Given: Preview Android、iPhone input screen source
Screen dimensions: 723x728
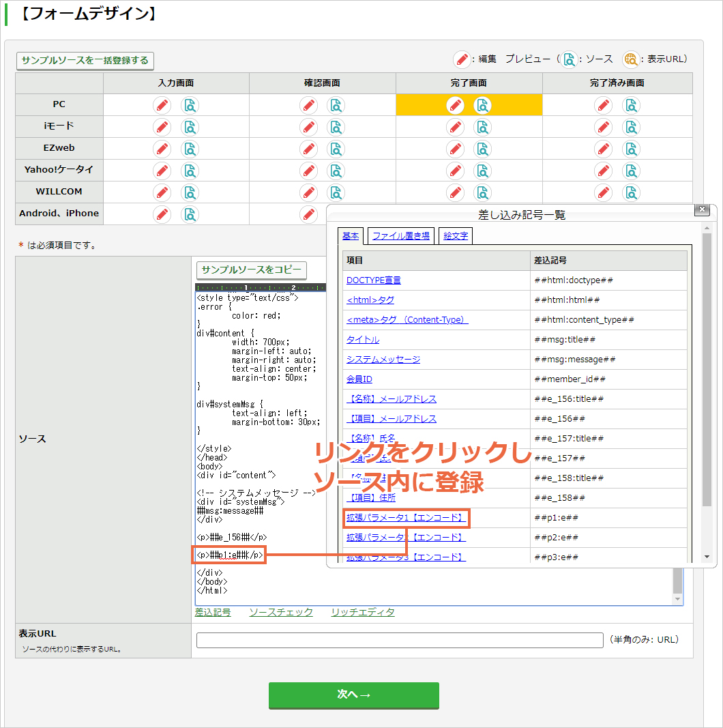Looking at the screenshot, I should [x=190, y=214].
